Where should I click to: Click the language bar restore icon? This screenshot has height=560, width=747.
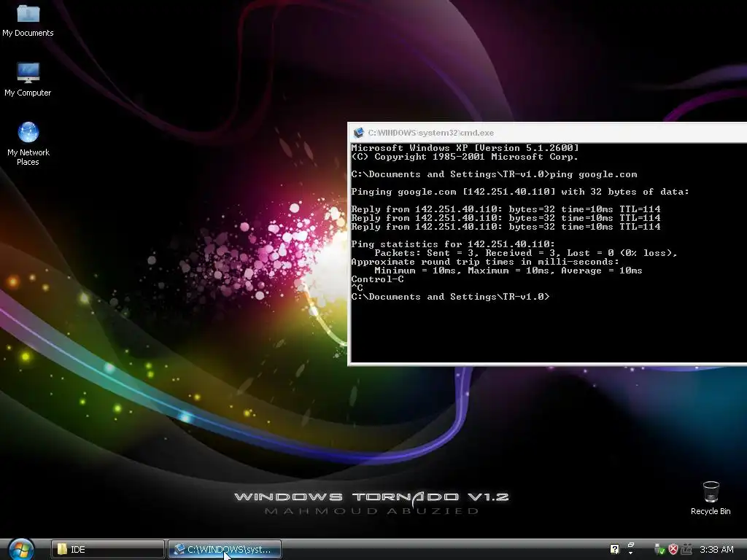[x=631, y=545]
